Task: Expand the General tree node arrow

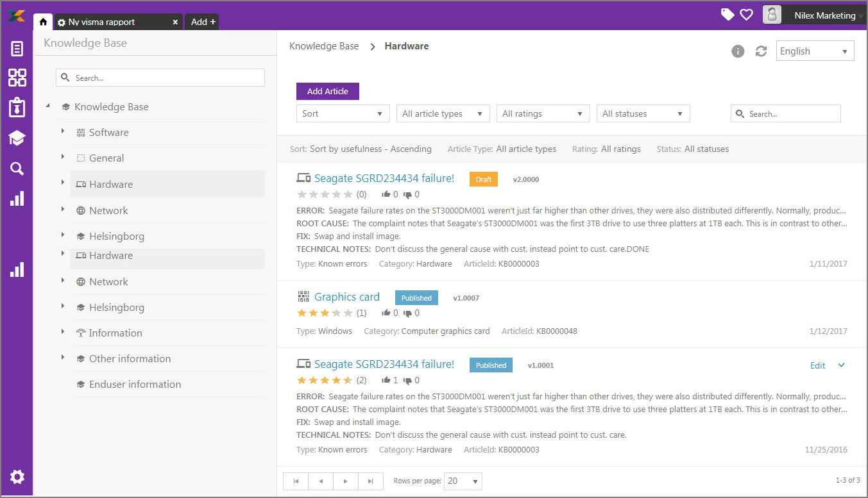Action: [x=63, y=156]
